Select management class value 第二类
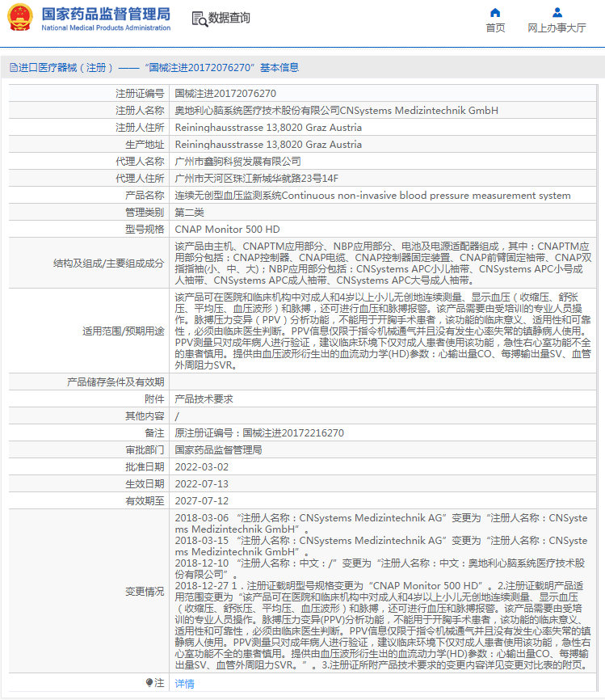The width and height of the screenshot is (605, 700). (189, 212)
